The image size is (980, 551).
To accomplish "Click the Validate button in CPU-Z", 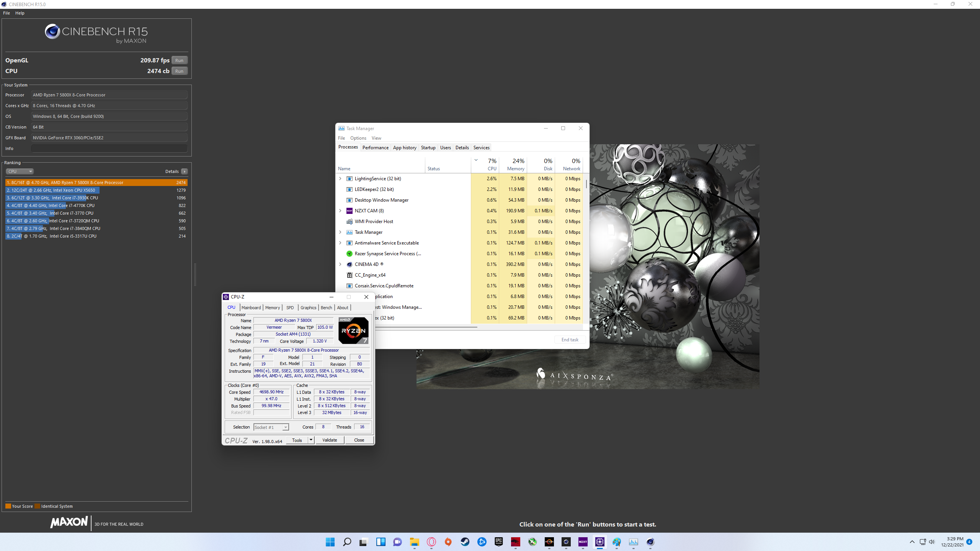I will click(x=330, y=440).
